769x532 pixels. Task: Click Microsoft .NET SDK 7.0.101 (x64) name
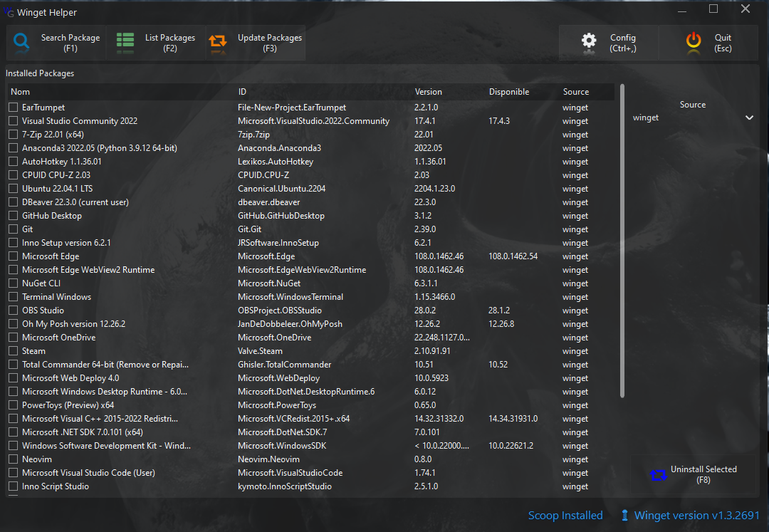(83, 432)
